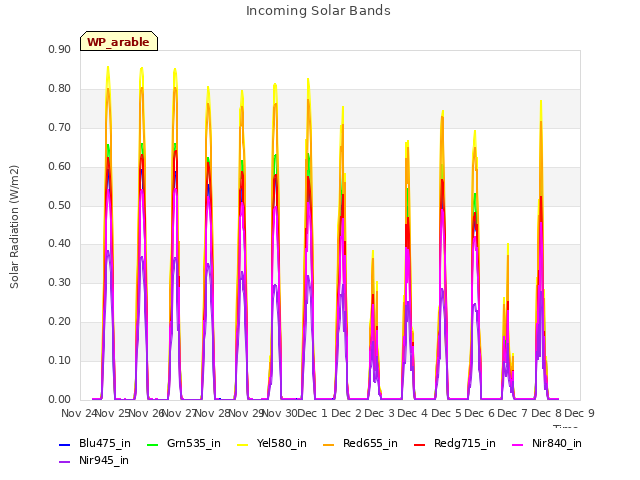Select the Redg715_in legend entry

pos(465,443)
